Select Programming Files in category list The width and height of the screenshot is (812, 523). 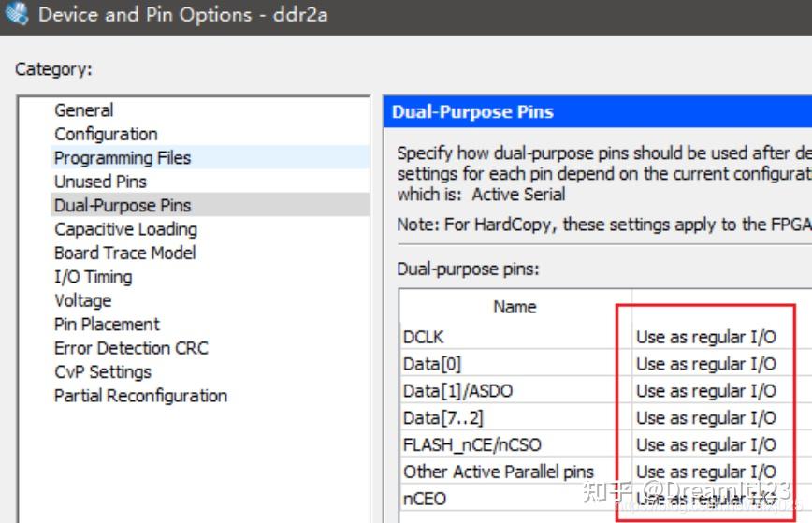[x=122, y=158]
